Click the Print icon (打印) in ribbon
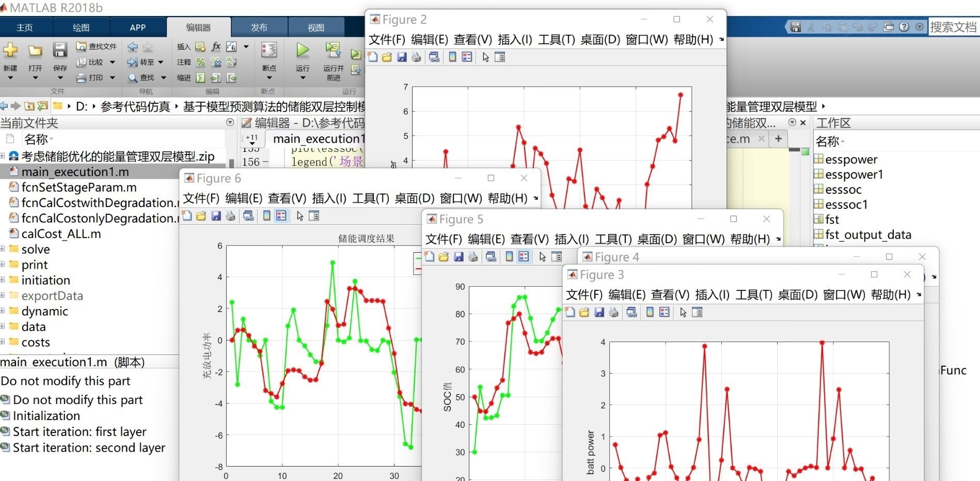 tap(81, 77)
